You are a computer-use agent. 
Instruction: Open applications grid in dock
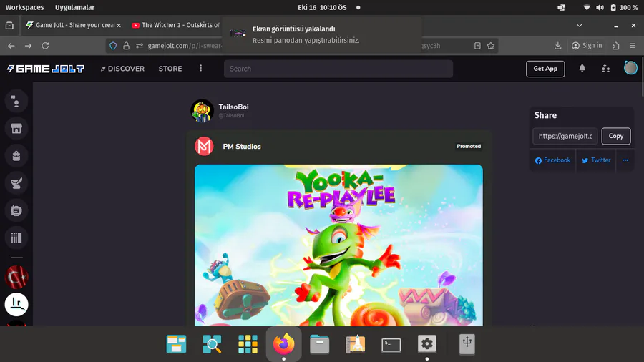(x=248, y=344)
